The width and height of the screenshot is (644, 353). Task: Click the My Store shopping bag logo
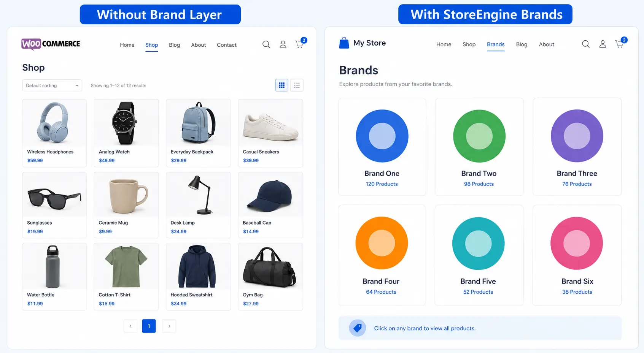pos(344,43)
